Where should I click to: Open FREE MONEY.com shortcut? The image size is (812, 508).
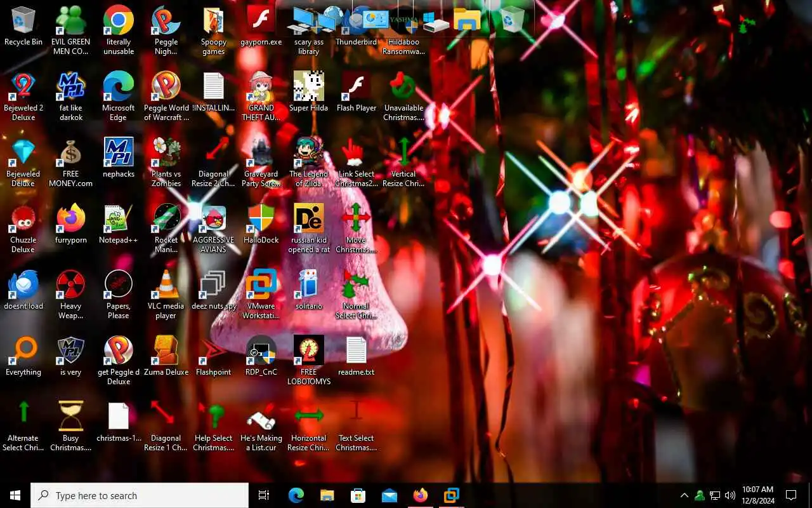[x=71, y=163]
